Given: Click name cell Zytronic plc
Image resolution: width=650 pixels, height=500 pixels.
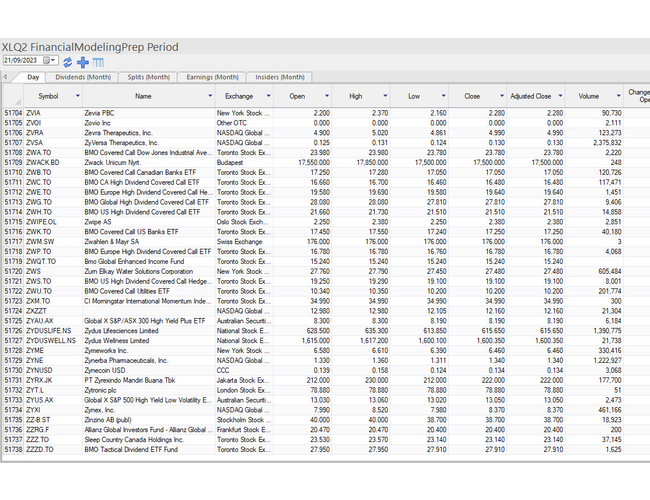Looking at the screenshot, I should (148, 390).
